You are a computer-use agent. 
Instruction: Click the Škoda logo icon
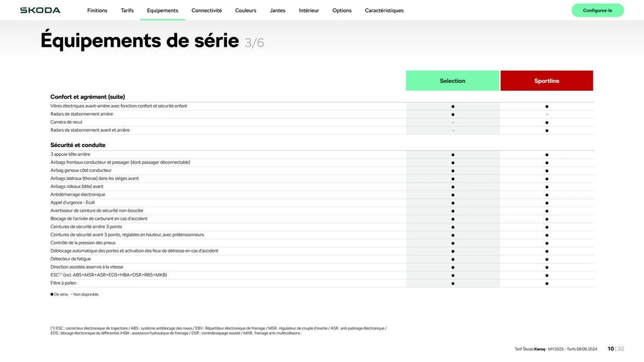click(x=40, y=10)
